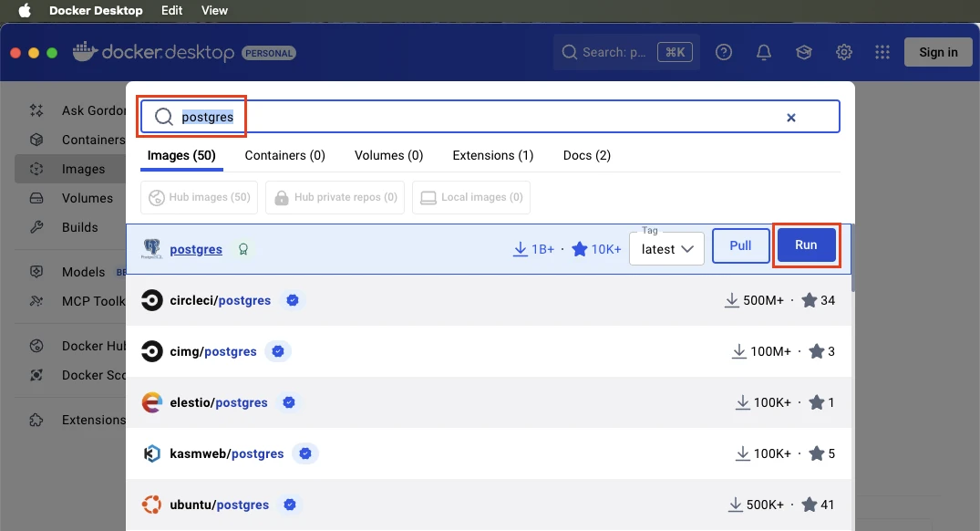Open Volumes in the sidebar
980x531 pixels.
(x=88, y=198)
